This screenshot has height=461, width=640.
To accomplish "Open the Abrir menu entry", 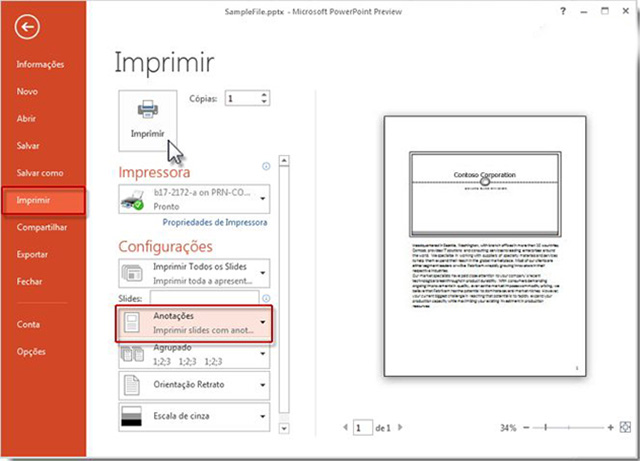I will click(x=26, y=118).
